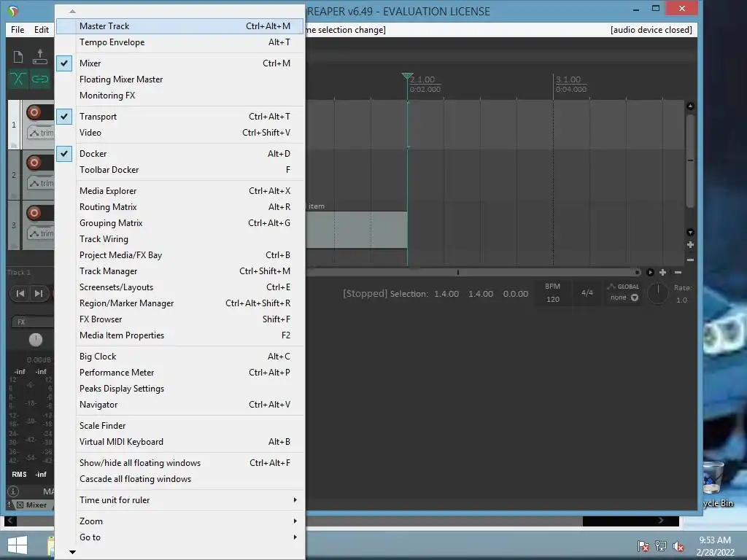Click Cascade all floating windows
This screenshot has height=560, width=747.
click(x=180, y=480)
